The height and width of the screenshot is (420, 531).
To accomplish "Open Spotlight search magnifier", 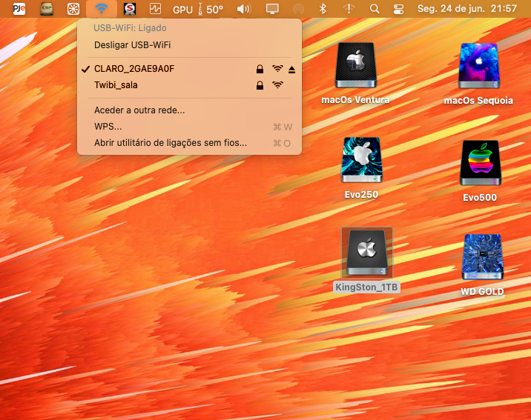I will 375,9.
